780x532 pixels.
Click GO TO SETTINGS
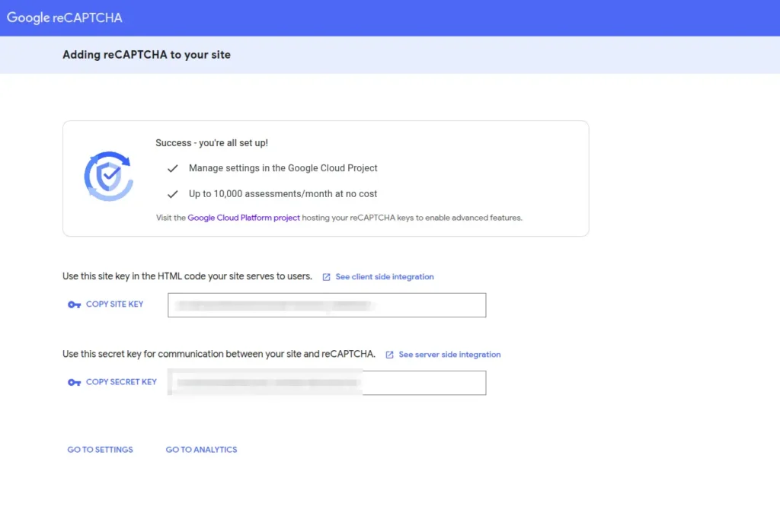click(100, 450)
